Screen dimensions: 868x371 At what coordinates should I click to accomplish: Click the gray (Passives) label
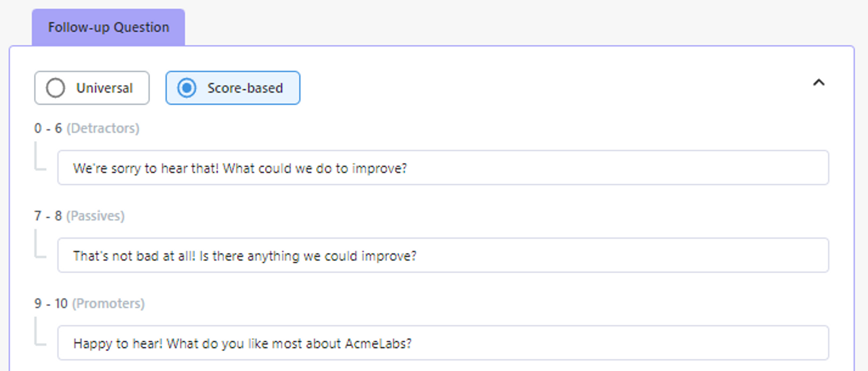point(95,216)
